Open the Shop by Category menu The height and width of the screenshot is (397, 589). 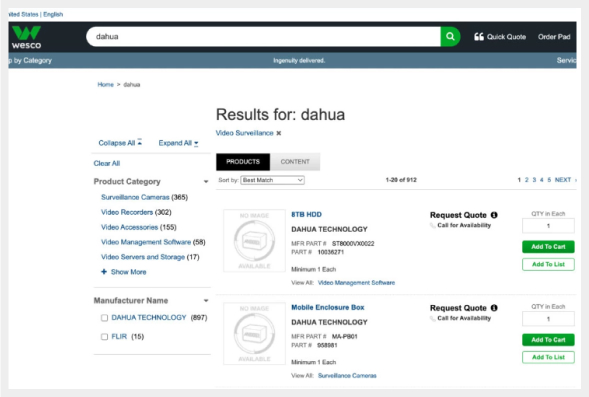[30, 60]
